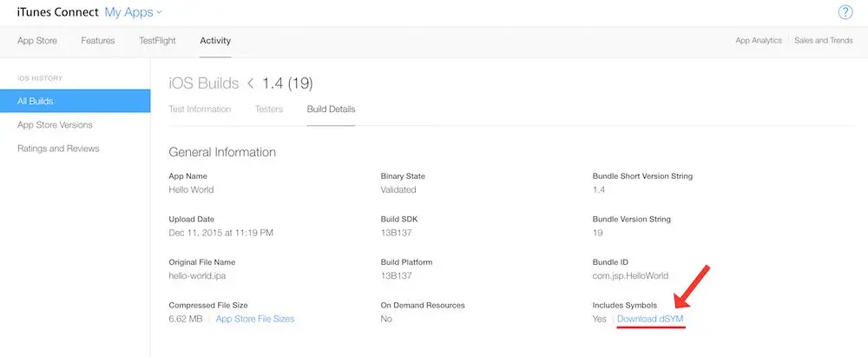Select App Store Versions in sidebar
Viewport: 868px width, 357px height.
[x=55, y=125]
